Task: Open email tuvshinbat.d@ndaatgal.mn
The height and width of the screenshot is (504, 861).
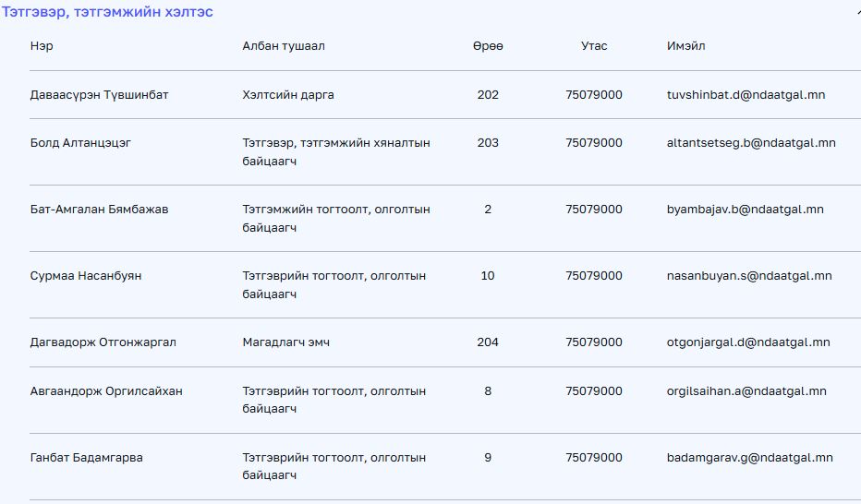Action: point(746,95)
